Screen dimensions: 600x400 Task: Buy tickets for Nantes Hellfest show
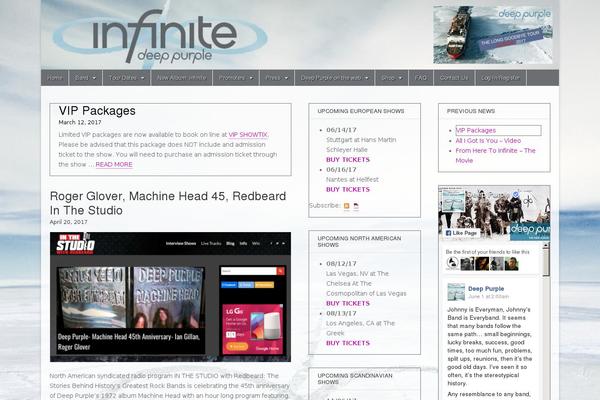(x=348, y=189)
